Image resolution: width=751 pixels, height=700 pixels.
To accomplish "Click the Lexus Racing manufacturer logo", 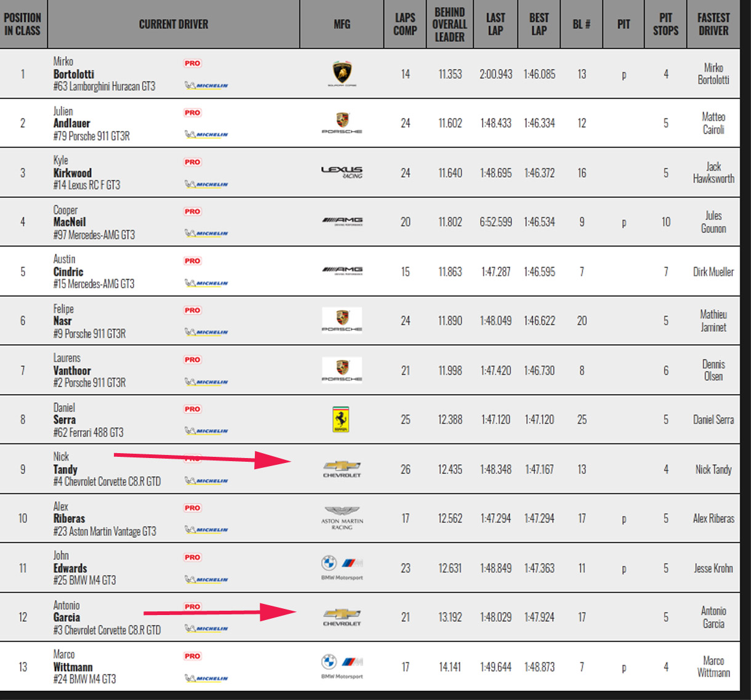I will (x=342, y=172).
